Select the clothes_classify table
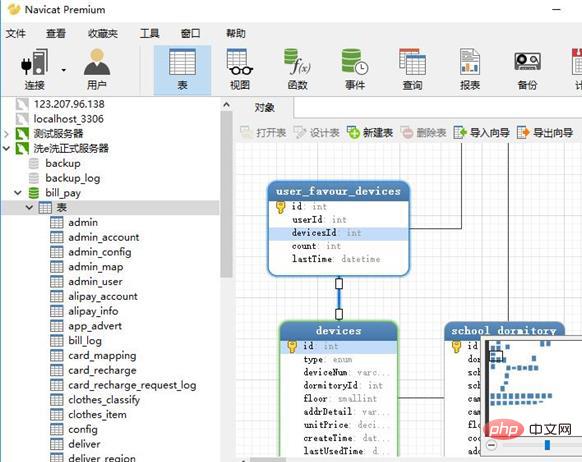582x462 pixels. pos(104,400)
